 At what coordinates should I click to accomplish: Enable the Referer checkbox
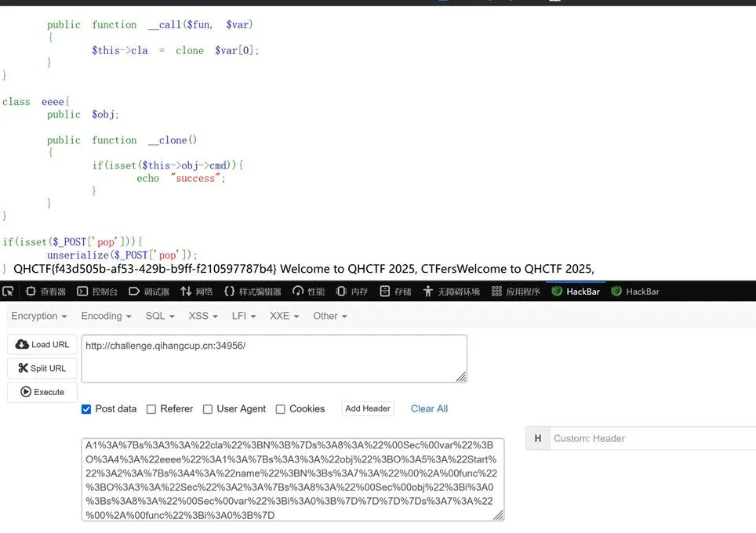151,409
